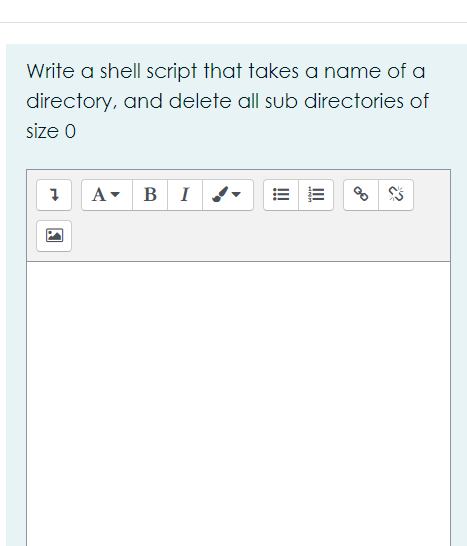This screenshot has height=546, width=467.
Task: Insert a numbered ordered list
Action: 316,195
